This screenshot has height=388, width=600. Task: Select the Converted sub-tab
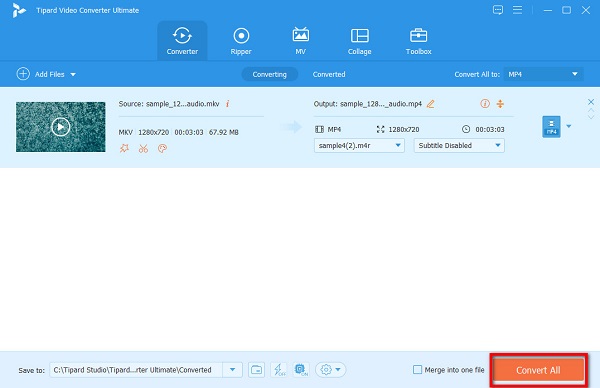pyautogui.click(x=329, y=74)
